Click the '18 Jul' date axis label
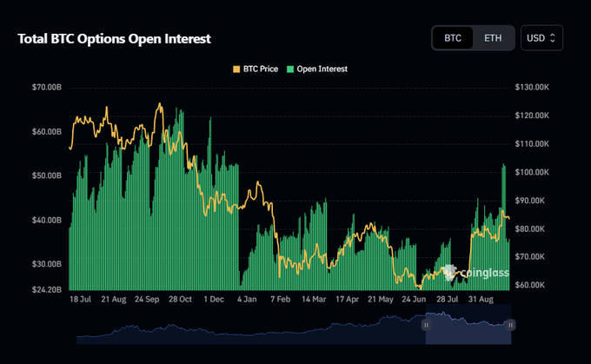591x364 pixels. pyautogui.click(x=80, y=299)
